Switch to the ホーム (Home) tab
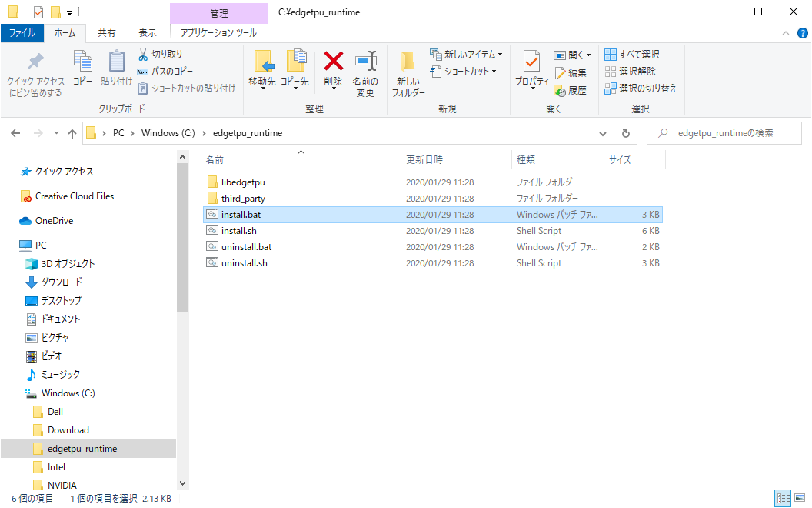 65,32
